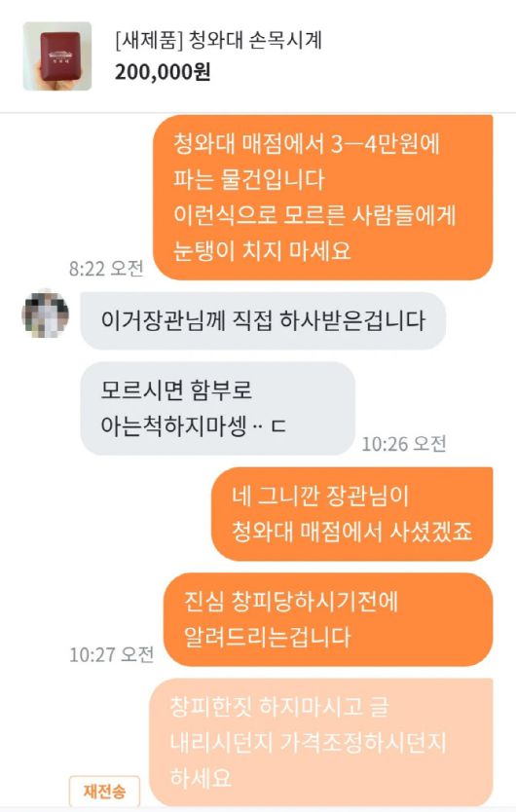Tap the 눈탱이 치지 마세요 line
The width and height of the screenshot is (516, 812).
[x=262, y=251]
